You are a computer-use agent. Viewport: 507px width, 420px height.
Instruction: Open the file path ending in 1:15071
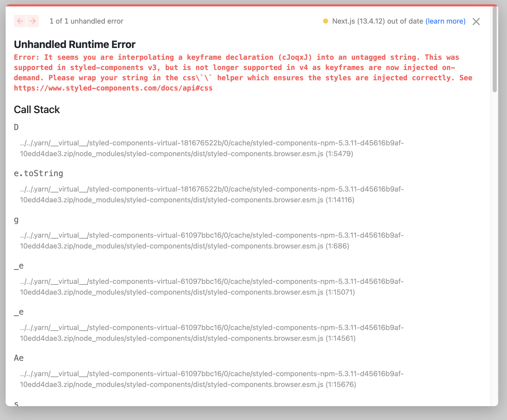(x=212, y=287)
